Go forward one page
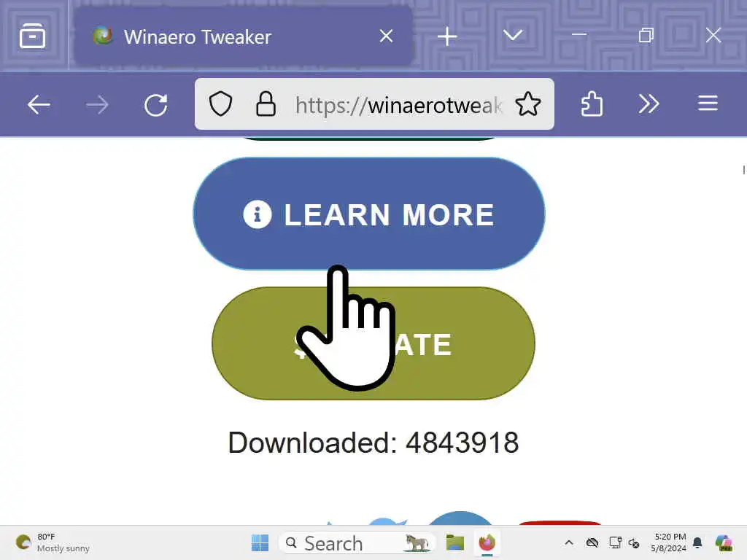Screen dimensions: 747x560 click(x=97, y=104)
